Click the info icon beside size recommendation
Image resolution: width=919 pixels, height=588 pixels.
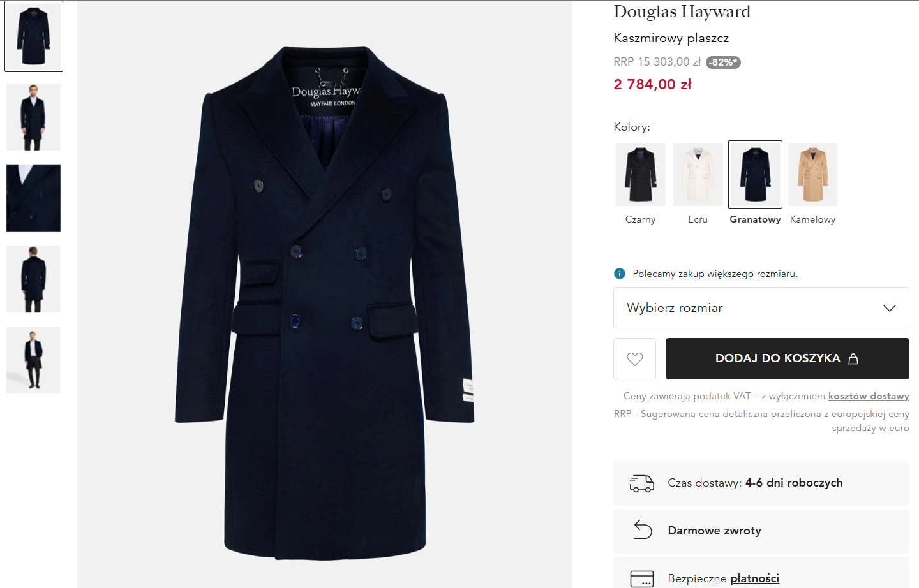(619, 274)
